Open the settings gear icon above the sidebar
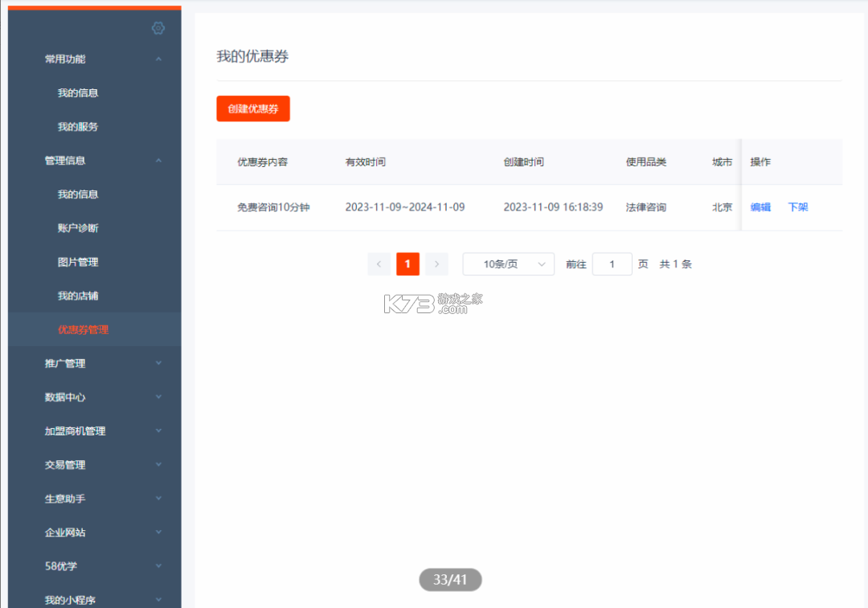This screenshot has height=608, width=868. 158,27
